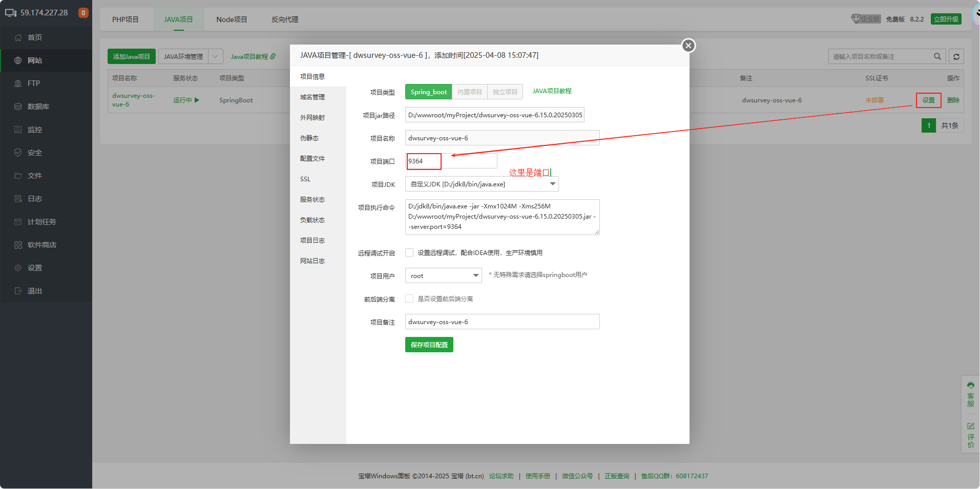The height and width of the screenshot is (489, 980).
Task: Expand the 项目JDK dropdown
Action: point(552,184)
